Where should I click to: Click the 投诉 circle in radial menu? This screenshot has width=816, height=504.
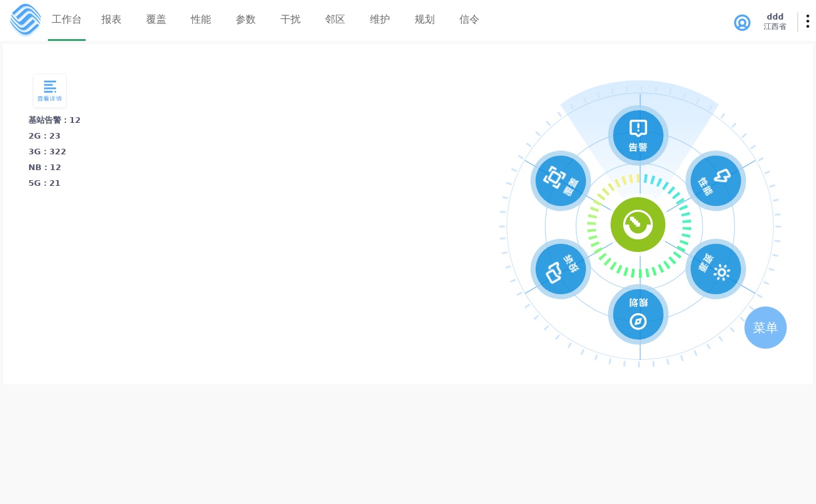[x=561, y=269]
